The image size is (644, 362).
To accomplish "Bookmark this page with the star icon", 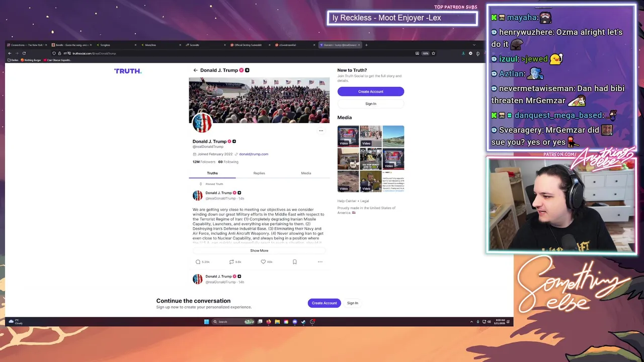I will point(433,53).
